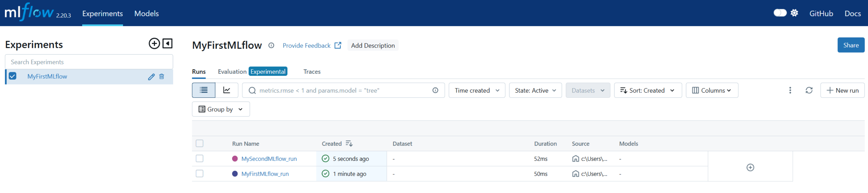
Task: Click the Share button
Action: tap(851, 45)
